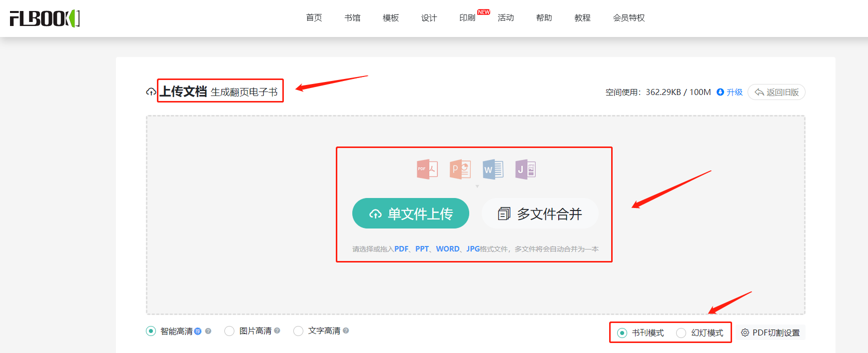Go to 设计 in navigation

[429, 18]
